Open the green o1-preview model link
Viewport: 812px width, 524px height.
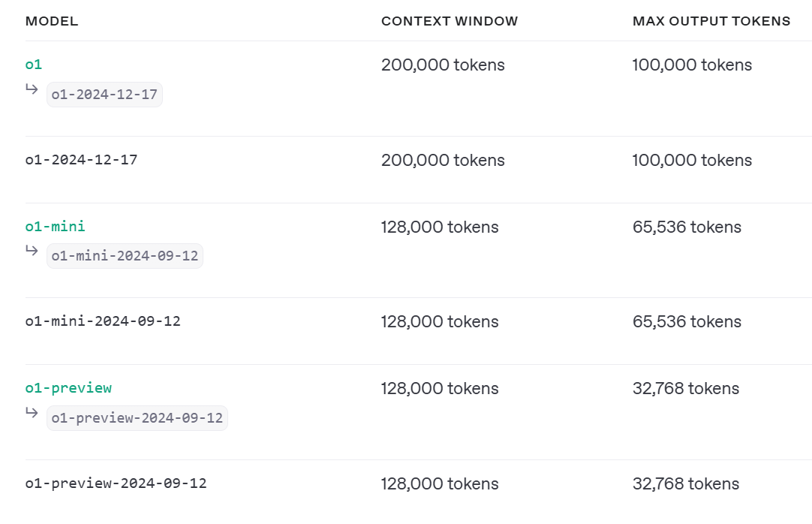(x=68, y=387)
